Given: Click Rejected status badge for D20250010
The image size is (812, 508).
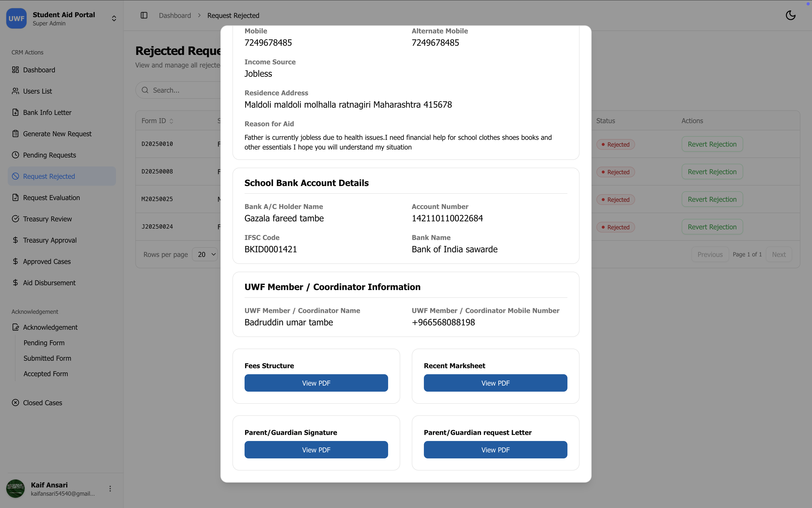Looking at the screenshot, I should click(x=615, y=144).
